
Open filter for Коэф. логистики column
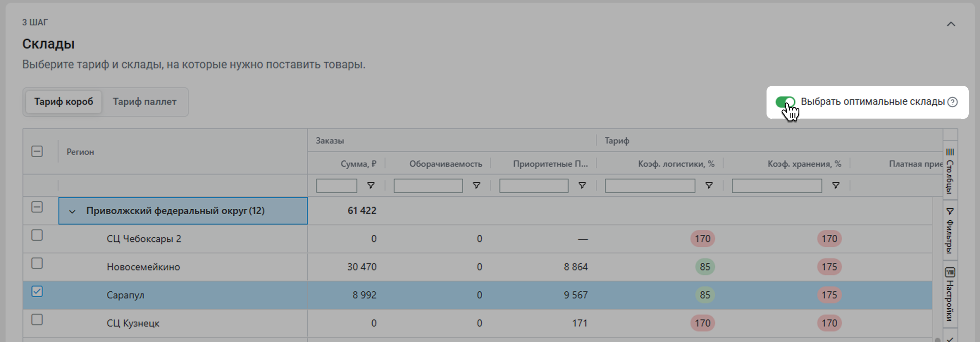(x=709, y=185)
